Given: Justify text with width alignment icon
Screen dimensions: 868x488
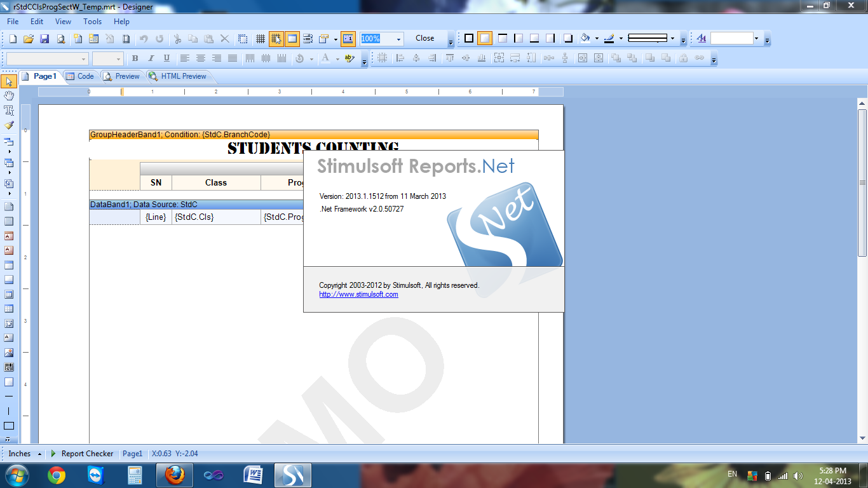Looking at the screenshot, I should coord(233,58).
